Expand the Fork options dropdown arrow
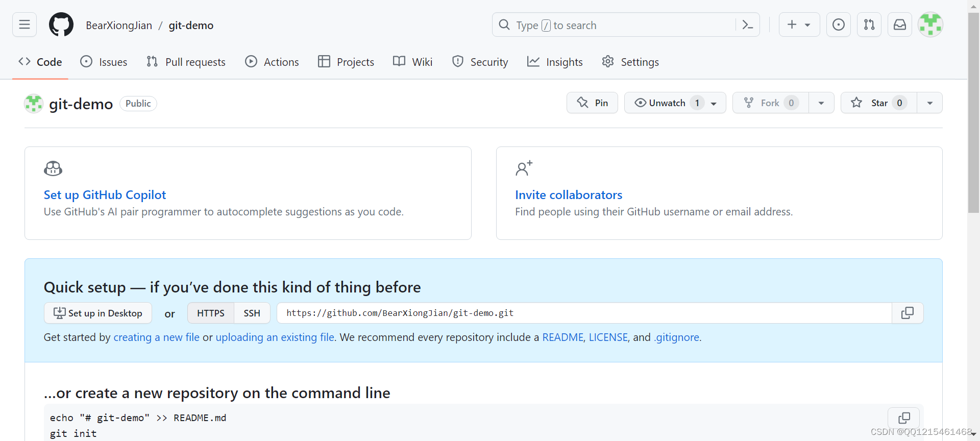Viewport: 980px width, 441px height. [821, 103]
